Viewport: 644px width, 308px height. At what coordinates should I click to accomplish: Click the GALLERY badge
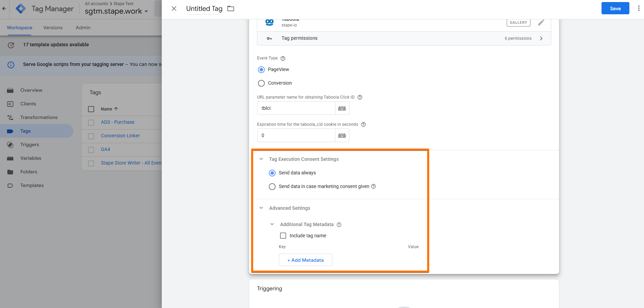pyautogui.click(x=519, y=22)
